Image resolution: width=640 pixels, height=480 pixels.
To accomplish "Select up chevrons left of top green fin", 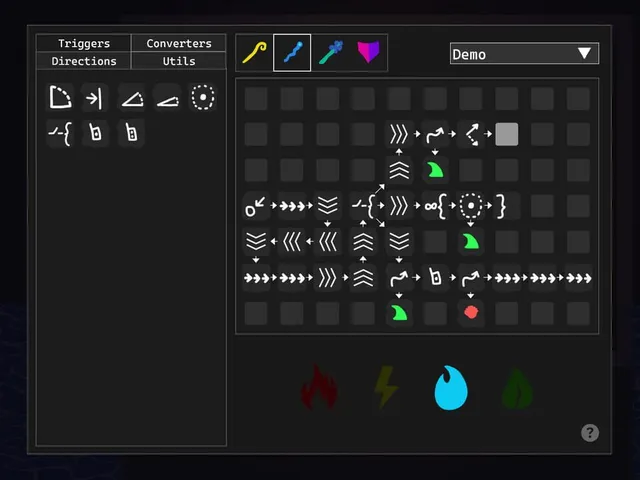I will click(x=399, y=170).
